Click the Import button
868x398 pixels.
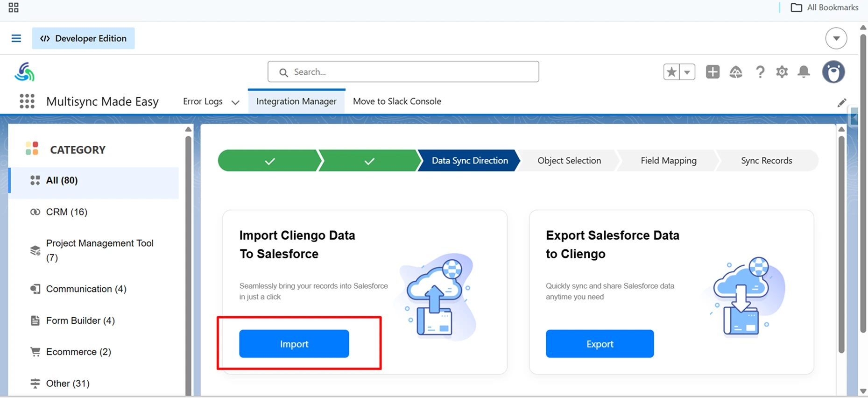(294, 344)
